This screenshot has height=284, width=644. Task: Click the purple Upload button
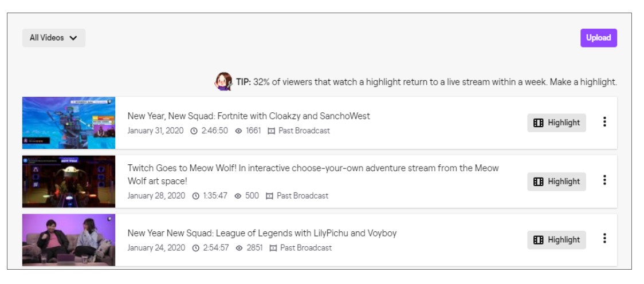[598, 38]
